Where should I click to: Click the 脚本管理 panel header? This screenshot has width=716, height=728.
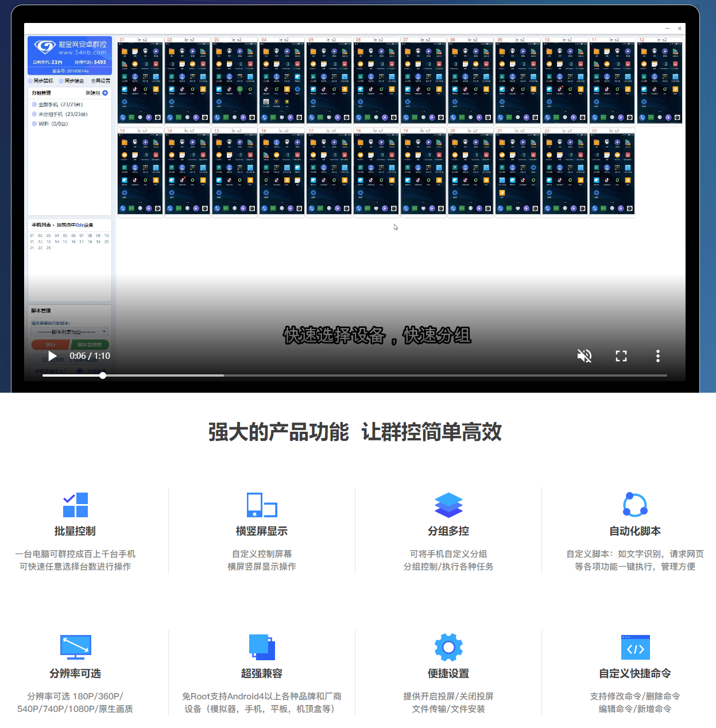click(x=41, y=311)
